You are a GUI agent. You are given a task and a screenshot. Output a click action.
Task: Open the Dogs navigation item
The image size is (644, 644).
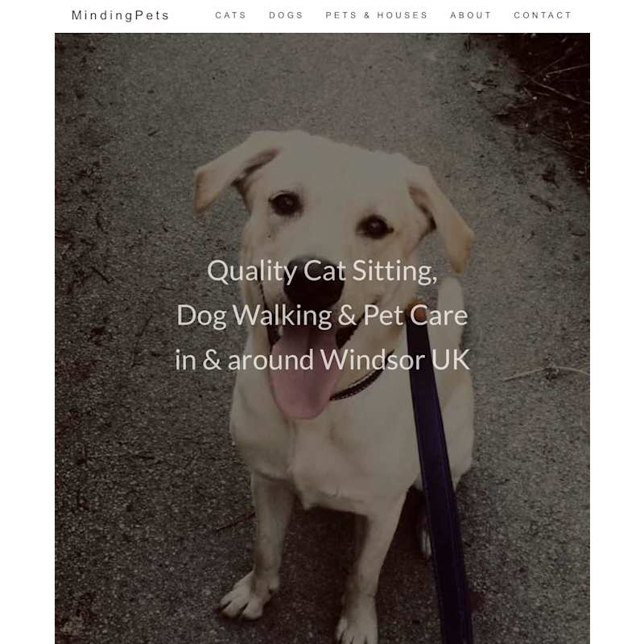point(286,15)
